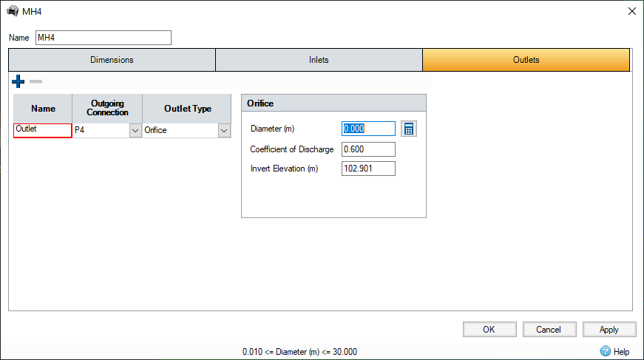Image resolution: width=644 pixels, height=360 pixels.
Task: Open the diameter calculator icon
Action: tap(409, 129)
